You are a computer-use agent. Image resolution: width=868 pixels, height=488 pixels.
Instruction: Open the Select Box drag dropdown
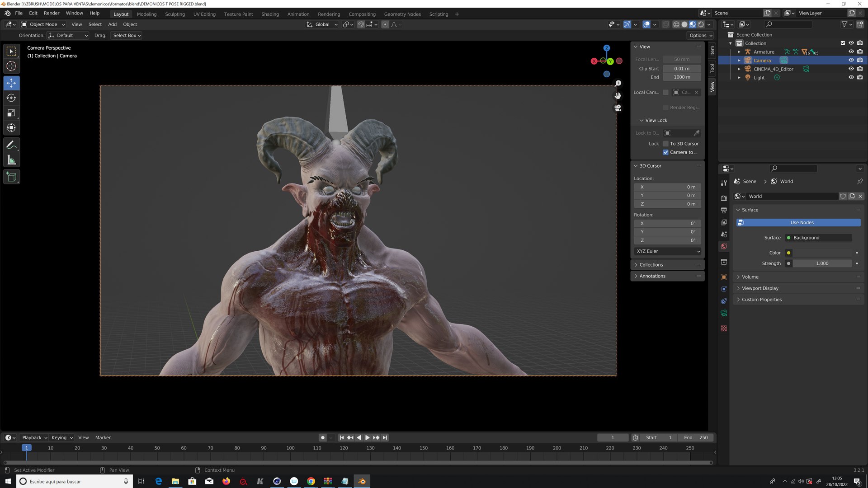[127, 36]
